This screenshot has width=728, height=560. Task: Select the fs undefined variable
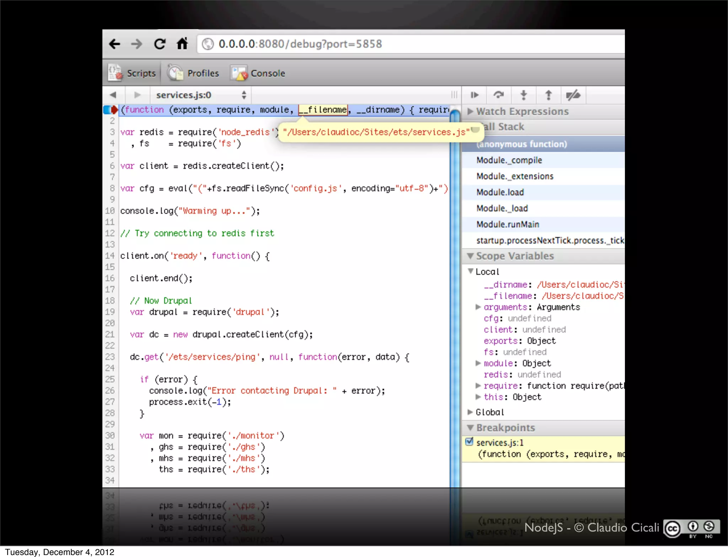tap(515, 352)
